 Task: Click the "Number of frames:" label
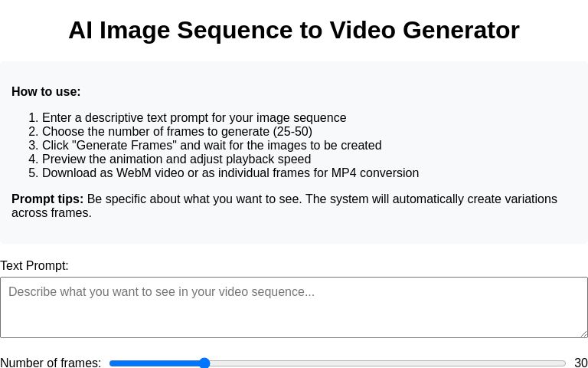51,363
